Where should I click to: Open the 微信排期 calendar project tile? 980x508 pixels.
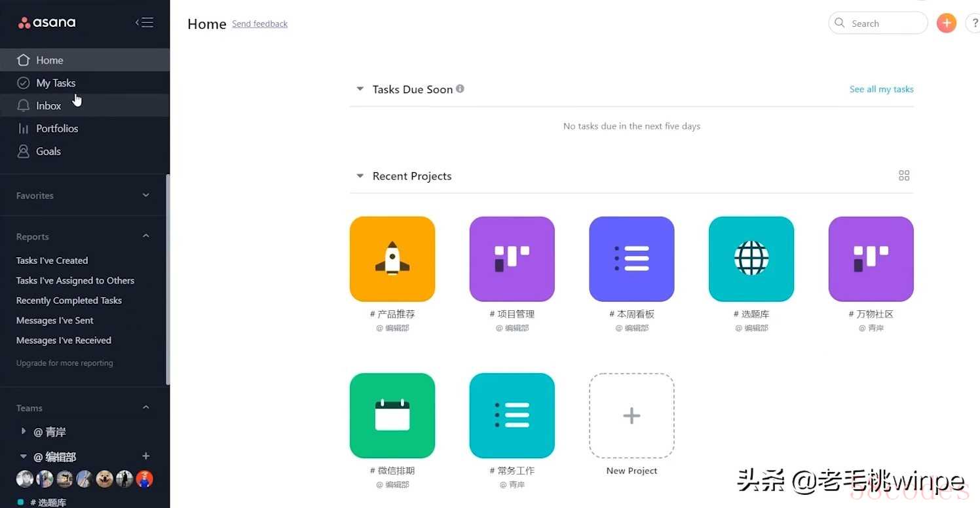click(x=392, y=416)
